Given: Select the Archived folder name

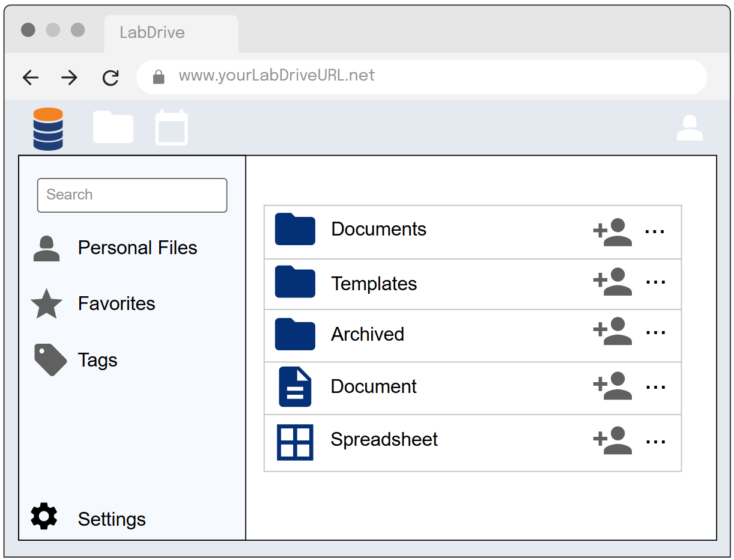Looking at the screenshot, I should coord(368,334).
